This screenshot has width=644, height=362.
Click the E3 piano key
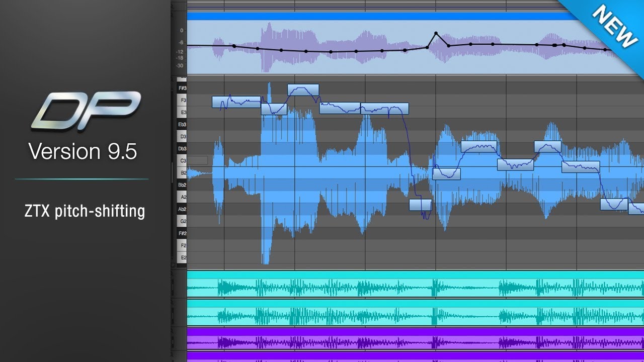pyautogui.click(x=182, y=112)
